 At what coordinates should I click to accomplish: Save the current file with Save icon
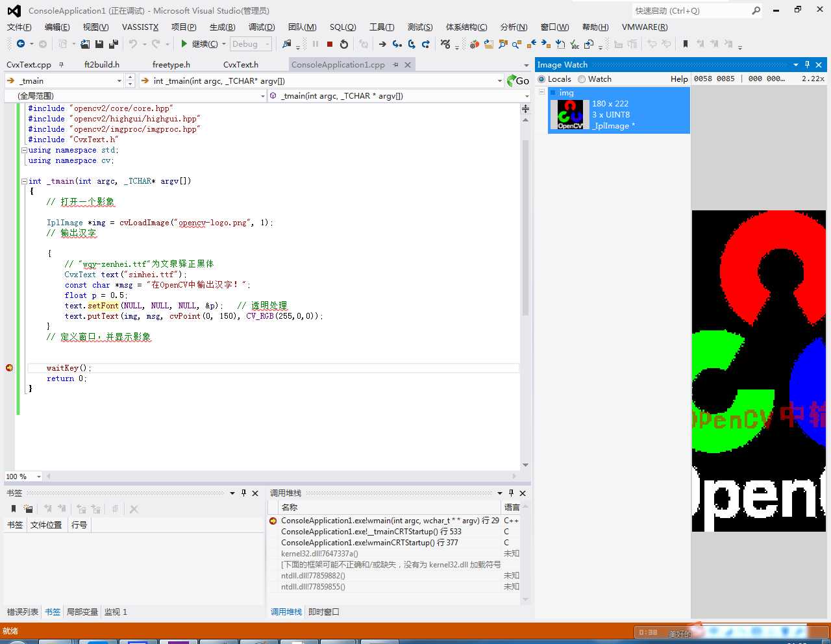(99, 43)
